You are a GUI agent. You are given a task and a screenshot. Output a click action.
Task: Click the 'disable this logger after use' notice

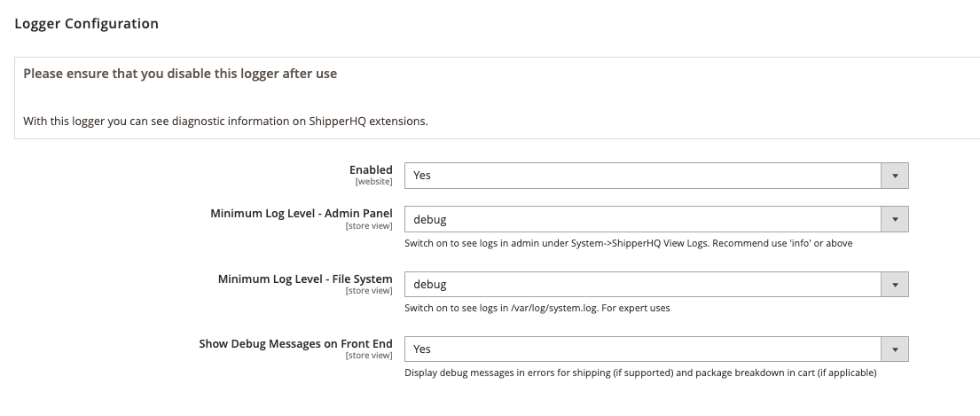[x=180, y=74]
